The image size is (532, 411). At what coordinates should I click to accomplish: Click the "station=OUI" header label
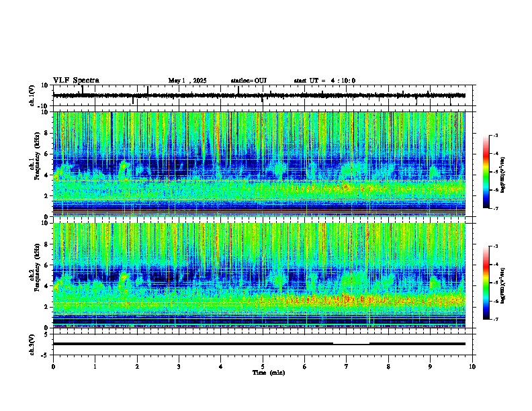coord(249,81)
